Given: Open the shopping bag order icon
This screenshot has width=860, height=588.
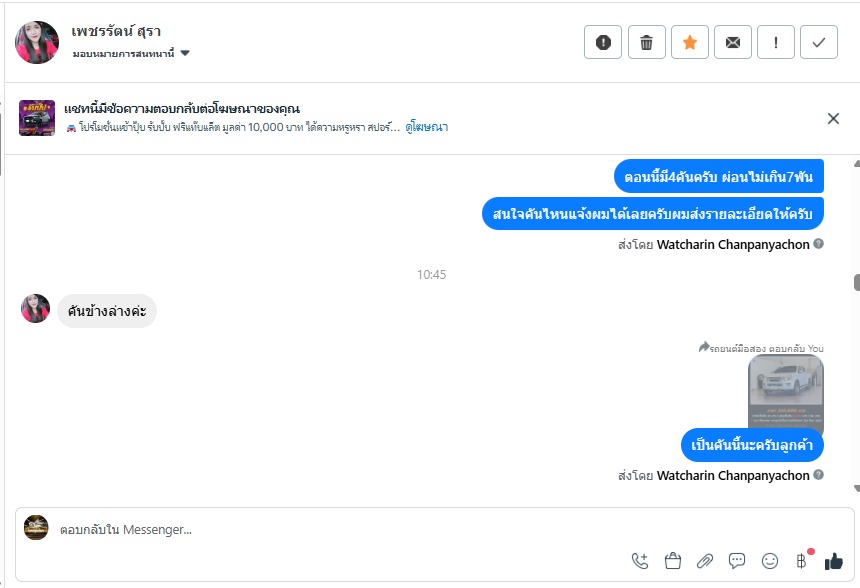Looking at the screenshot, I should 672,561.
